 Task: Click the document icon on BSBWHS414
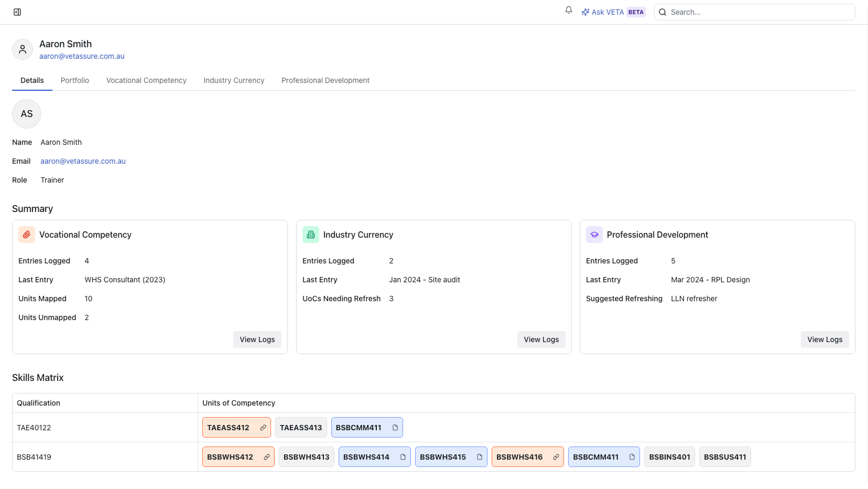click(x=403, y=457)
